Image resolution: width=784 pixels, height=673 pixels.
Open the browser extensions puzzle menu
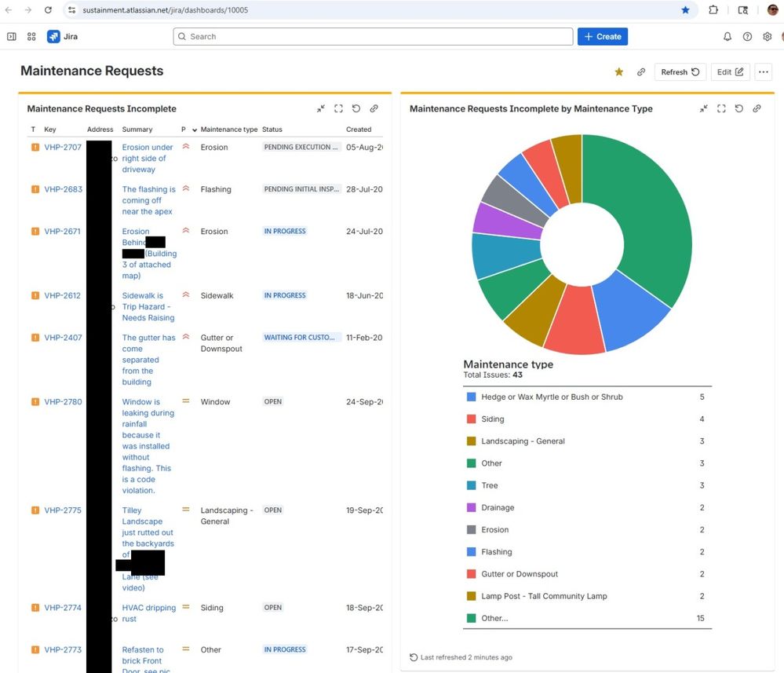click(713, 10)
